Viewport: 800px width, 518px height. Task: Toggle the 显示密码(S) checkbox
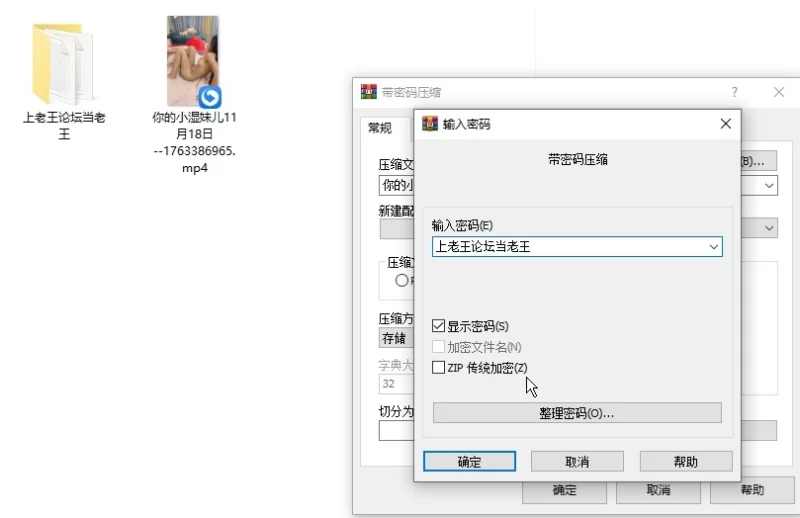(438, 326)
